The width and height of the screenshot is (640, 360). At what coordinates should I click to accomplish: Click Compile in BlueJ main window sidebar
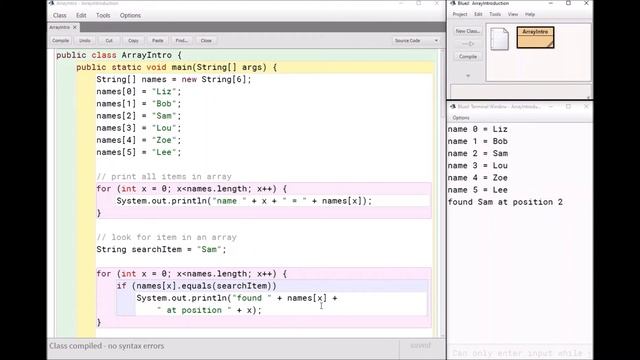point(468,56)
